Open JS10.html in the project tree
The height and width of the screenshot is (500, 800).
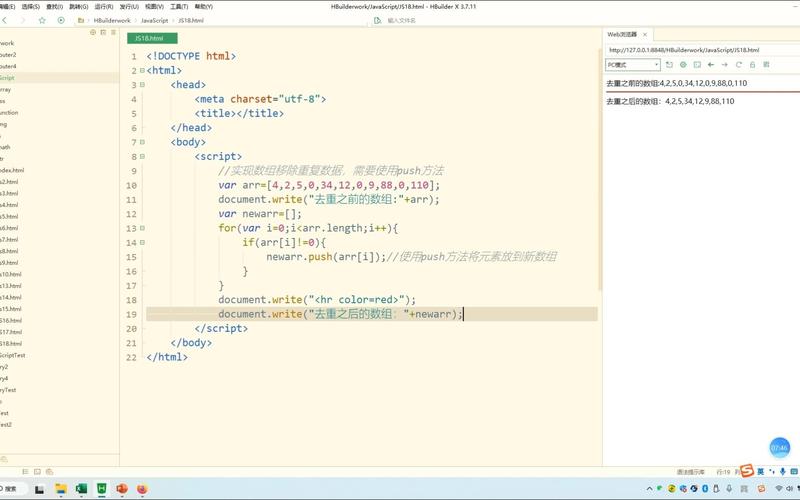coord(11,274)
